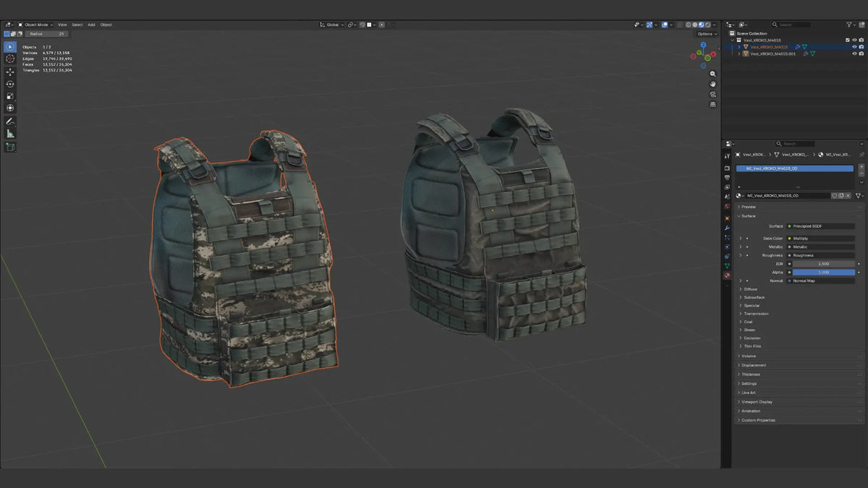Open the Material properties tab
This screenshot has width=868, height=488.
727,275
